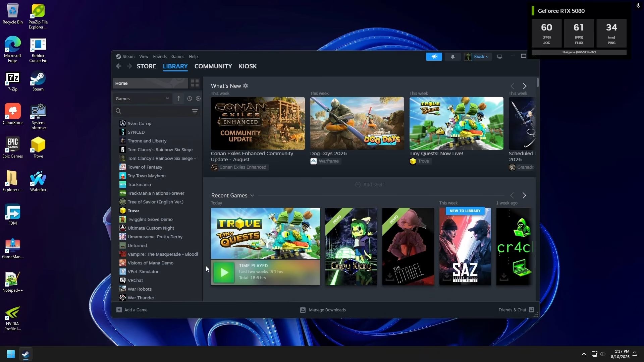Open advanced library filter options
This screenshot has width=644, height=362.
point(195,111)
